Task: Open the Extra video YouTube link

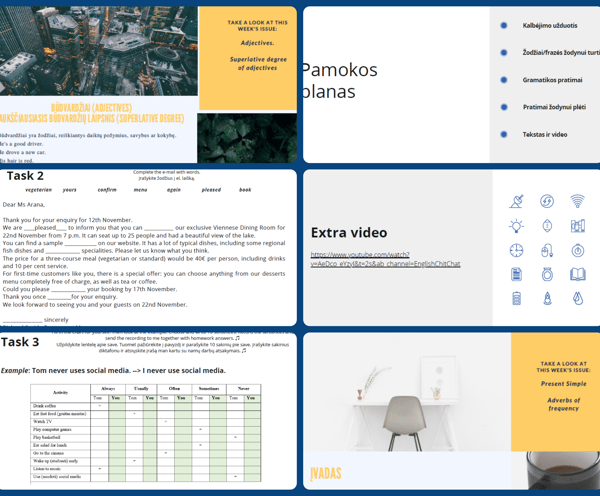Action: click(x=385, y=259)
